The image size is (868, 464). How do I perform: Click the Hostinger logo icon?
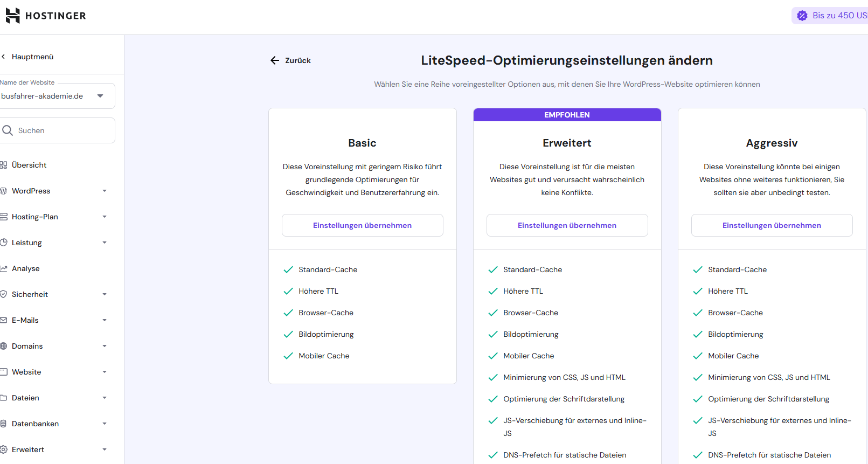coord(12,16)
